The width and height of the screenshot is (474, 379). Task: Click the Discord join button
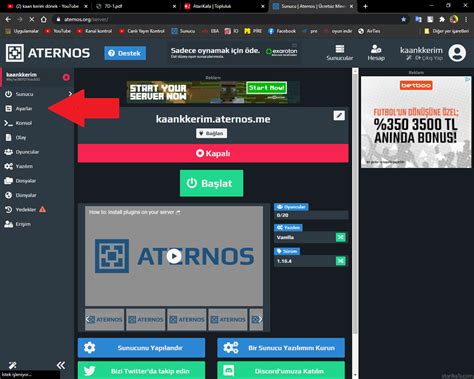point(281,370)
